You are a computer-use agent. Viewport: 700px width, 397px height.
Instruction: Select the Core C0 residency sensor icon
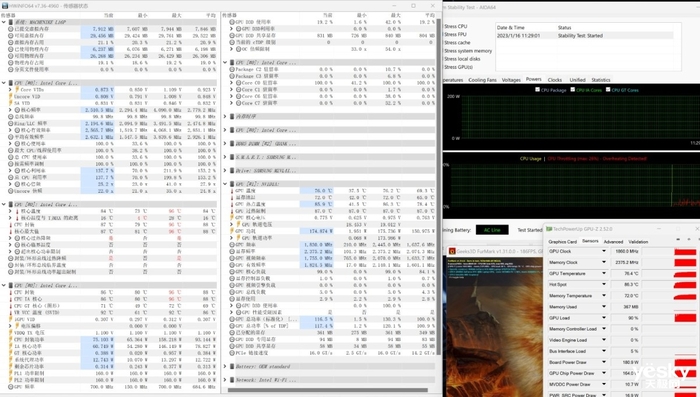click(x=238, y=83)
